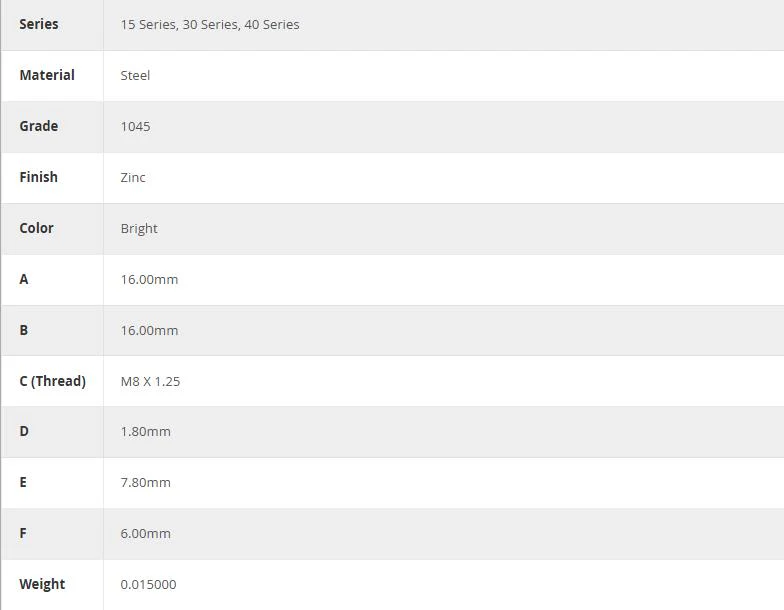Select the Bright color value

[x=139, y=228]
